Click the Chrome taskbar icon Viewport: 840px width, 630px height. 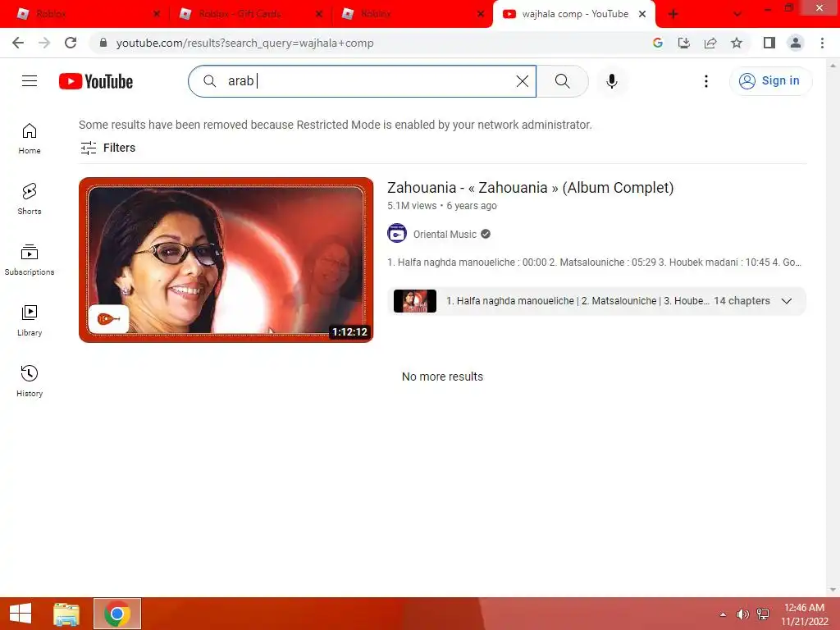pyautogui.click(x=117, y=614)
